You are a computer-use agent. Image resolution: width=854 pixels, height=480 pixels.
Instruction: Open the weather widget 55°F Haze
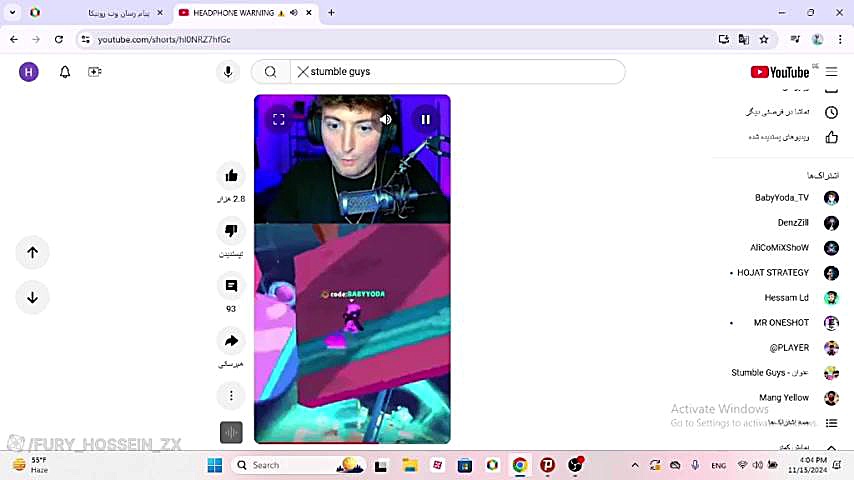tap(30, 465)
